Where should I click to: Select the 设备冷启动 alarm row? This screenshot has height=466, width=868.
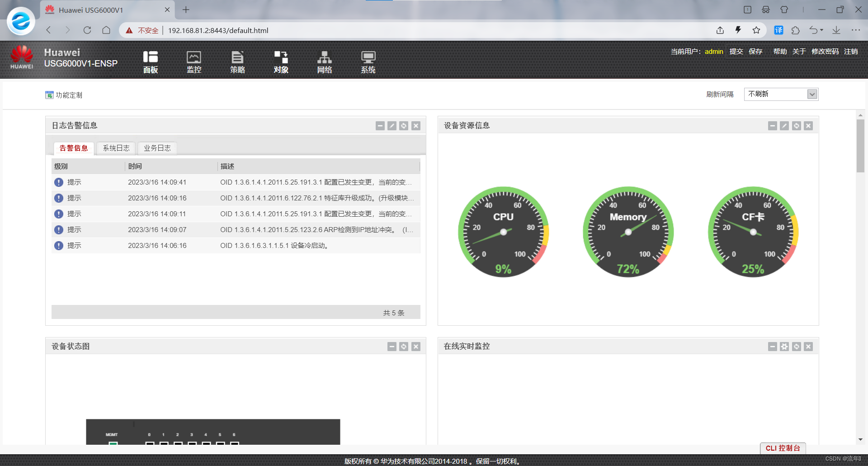[x=236, y=246]
